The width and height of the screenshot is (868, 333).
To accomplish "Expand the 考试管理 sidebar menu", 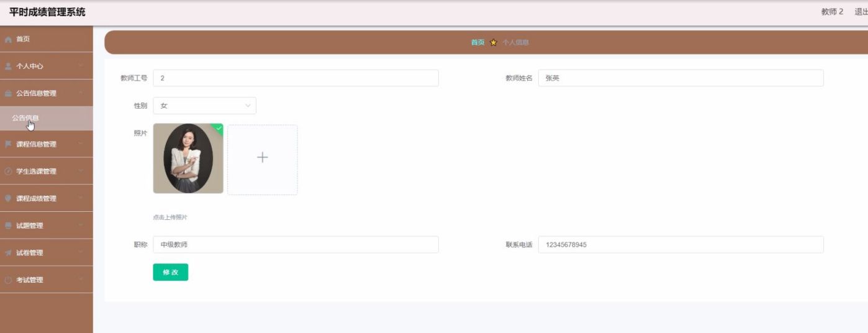I will (46, 280).
